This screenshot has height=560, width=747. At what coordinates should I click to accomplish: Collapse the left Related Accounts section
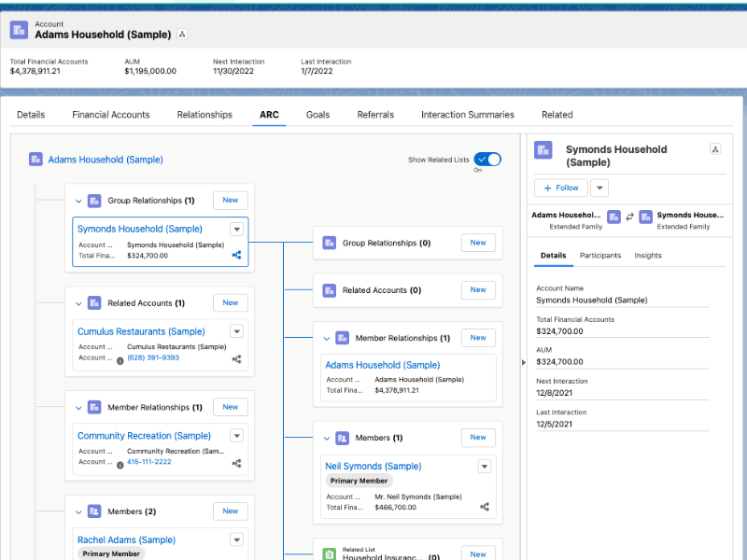(x=78, y=303)
